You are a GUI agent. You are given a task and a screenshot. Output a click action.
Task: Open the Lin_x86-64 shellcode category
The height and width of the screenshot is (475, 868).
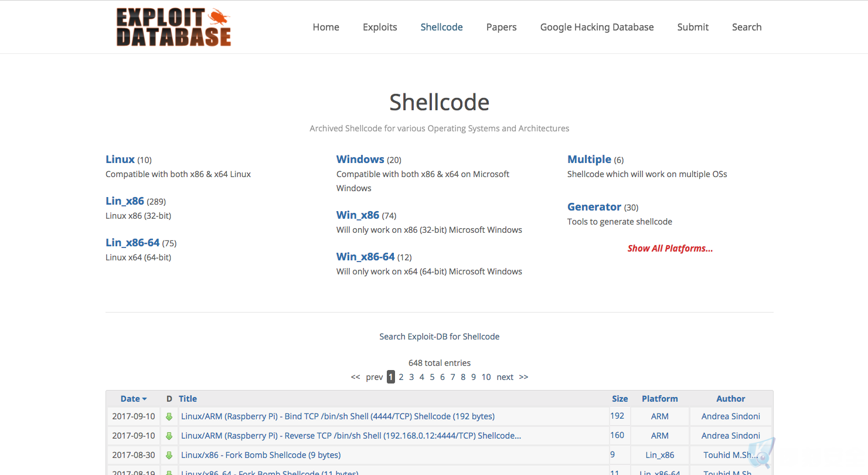point(132,242)
